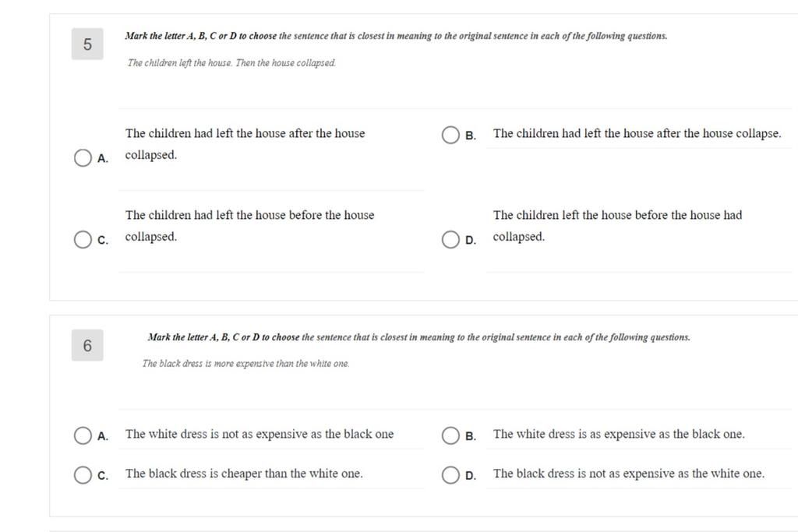This screenshot has width=798, height=532.
Task: Click sentence 'The black dress is more expensive'
Action: (x=245, y=364)
